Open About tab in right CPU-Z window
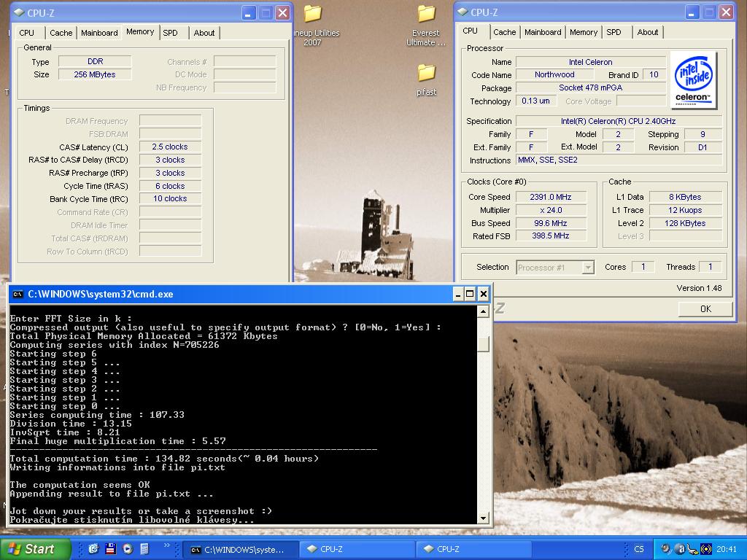Image resolution: width=747 pixels, height=560 pixels. 648,32
